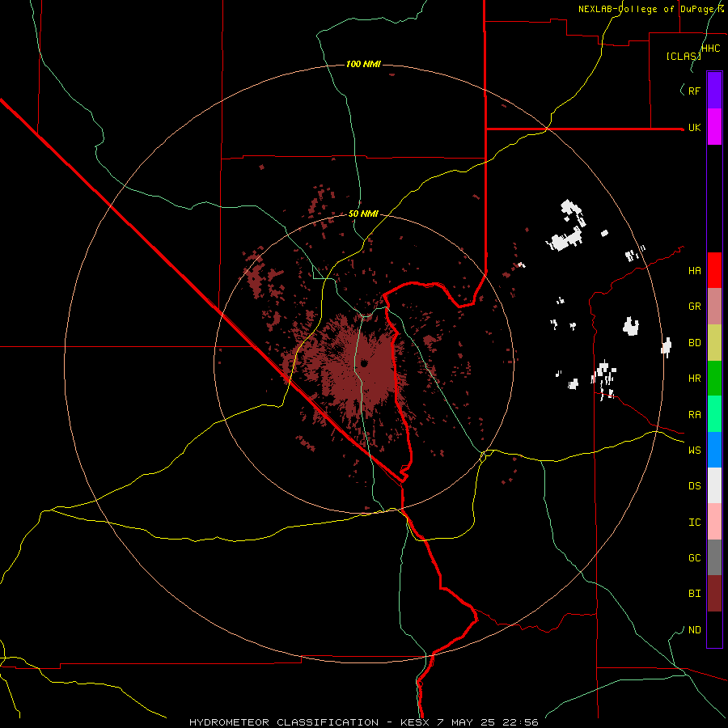This screenshot has width=728, height=728.
Task: Click the HR legend label text
Action: point(694,379)
